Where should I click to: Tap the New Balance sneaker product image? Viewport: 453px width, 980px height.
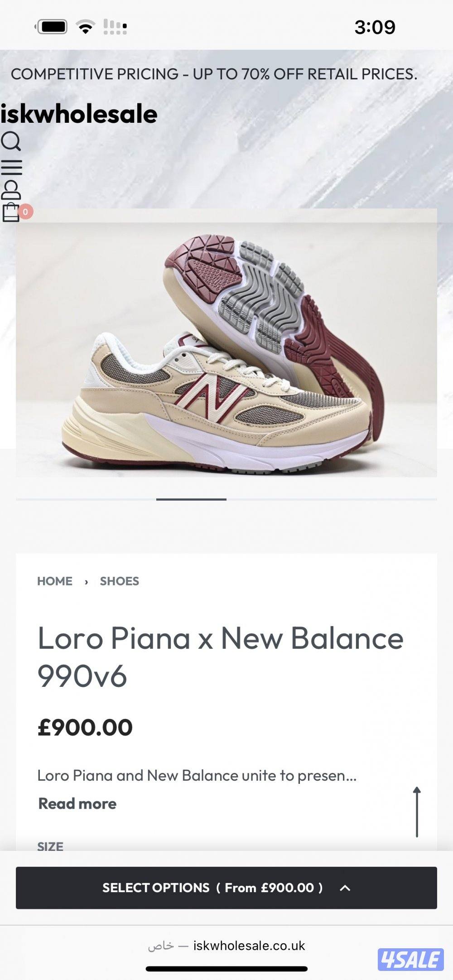(226, 343)
